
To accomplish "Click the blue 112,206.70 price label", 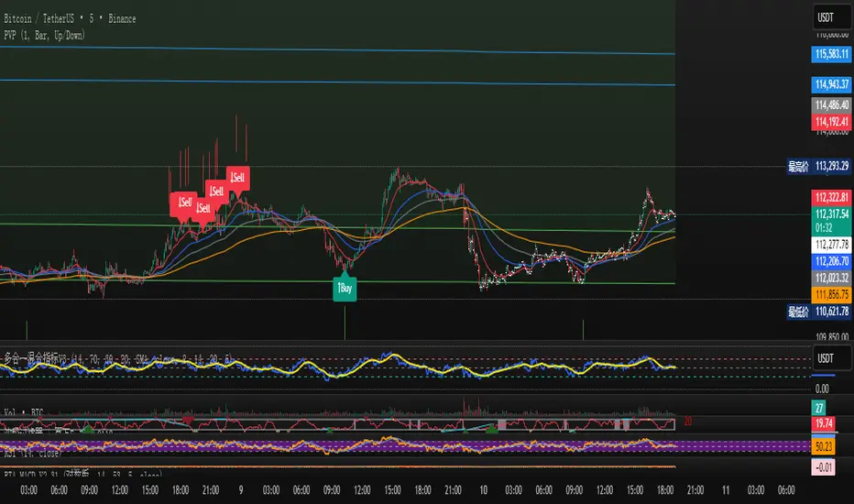I will click(x=831, y=261).
